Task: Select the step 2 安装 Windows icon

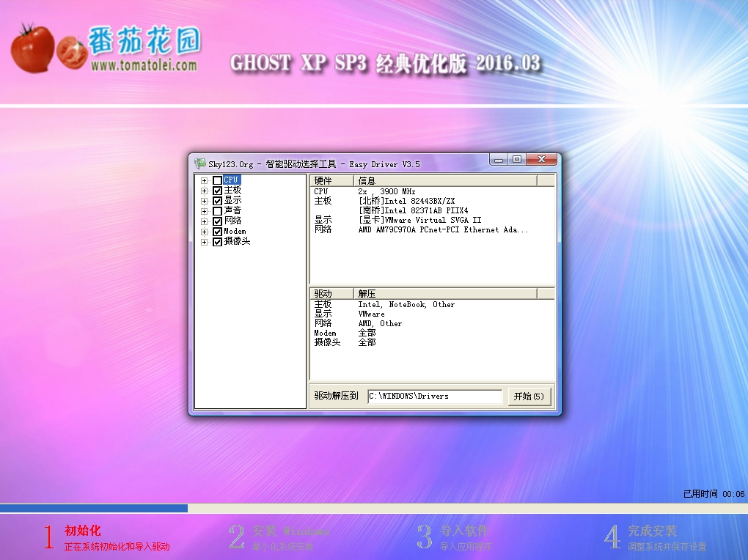Action: 236,536
